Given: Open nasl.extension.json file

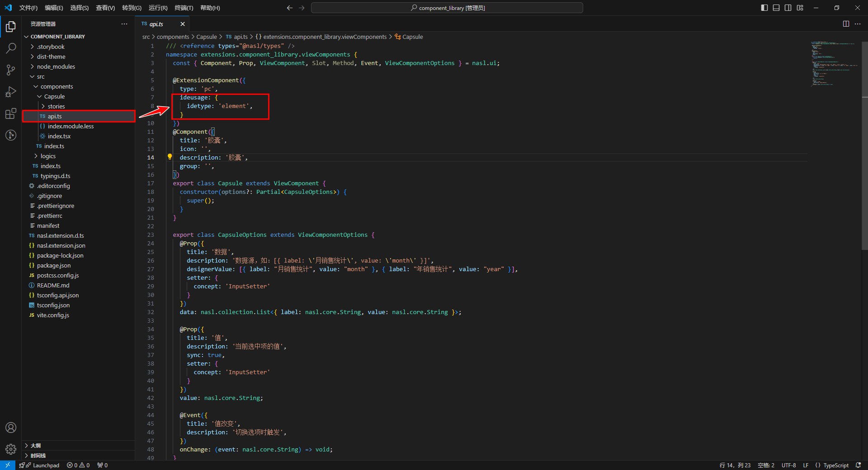Looking at the screenshot, I should pyautogui.click(x=79, y=245).
